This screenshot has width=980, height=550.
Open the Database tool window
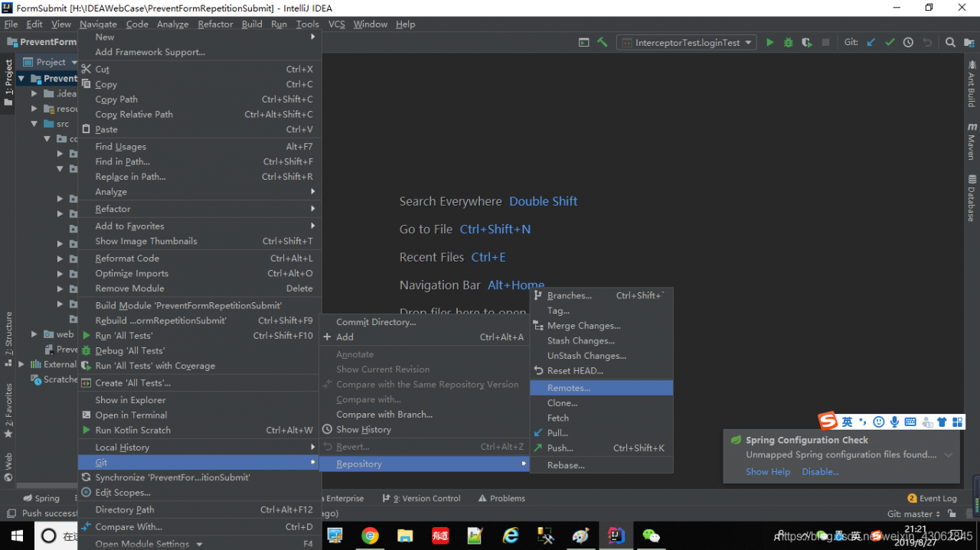tap(972, 198)
